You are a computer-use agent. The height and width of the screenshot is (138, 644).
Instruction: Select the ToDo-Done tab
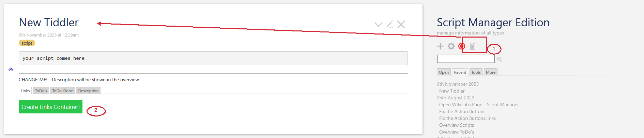(x=62, y=91)
